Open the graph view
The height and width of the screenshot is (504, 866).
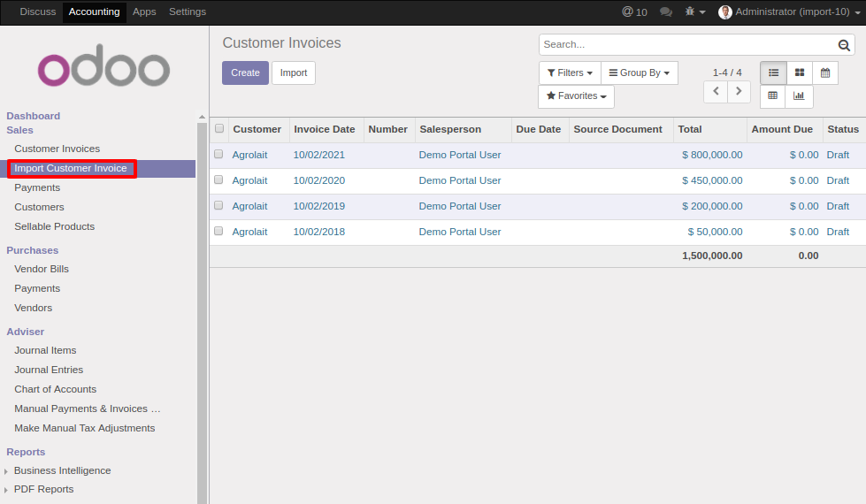(799, 96)
